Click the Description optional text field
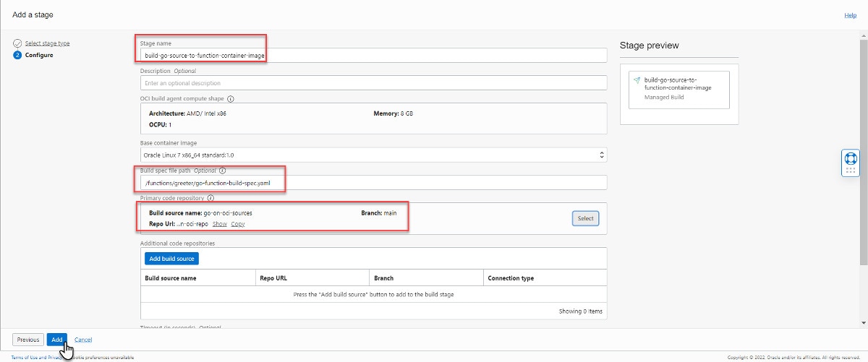868x362 pixels. [373, 83]
